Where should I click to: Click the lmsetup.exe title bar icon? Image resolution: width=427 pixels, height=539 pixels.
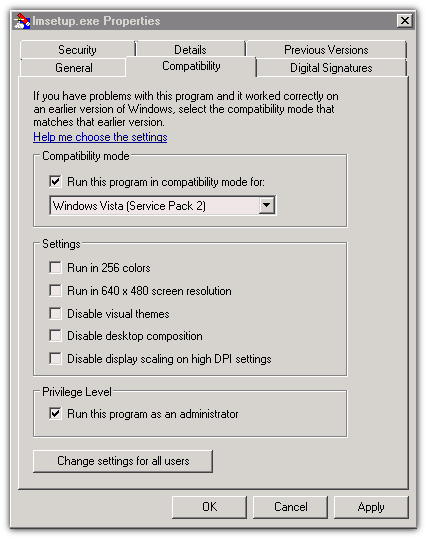(x=22, y=21)
